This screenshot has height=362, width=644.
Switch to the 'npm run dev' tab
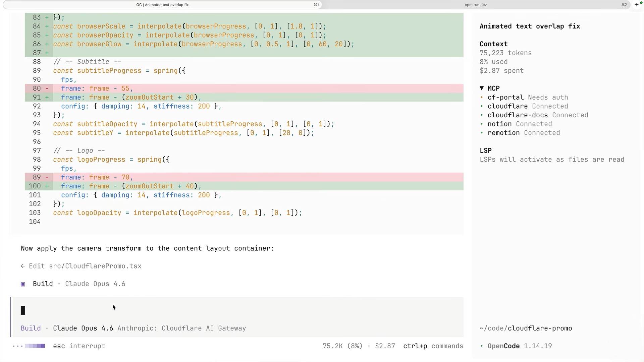(x=476, y=5)
